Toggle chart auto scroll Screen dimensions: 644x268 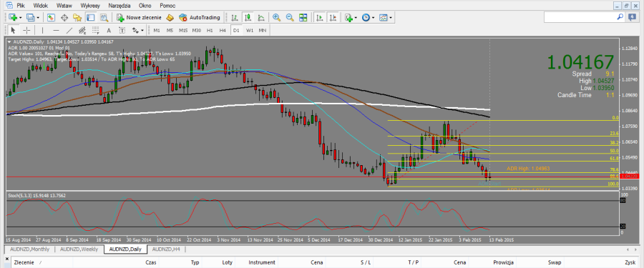[x=320, y=18]
